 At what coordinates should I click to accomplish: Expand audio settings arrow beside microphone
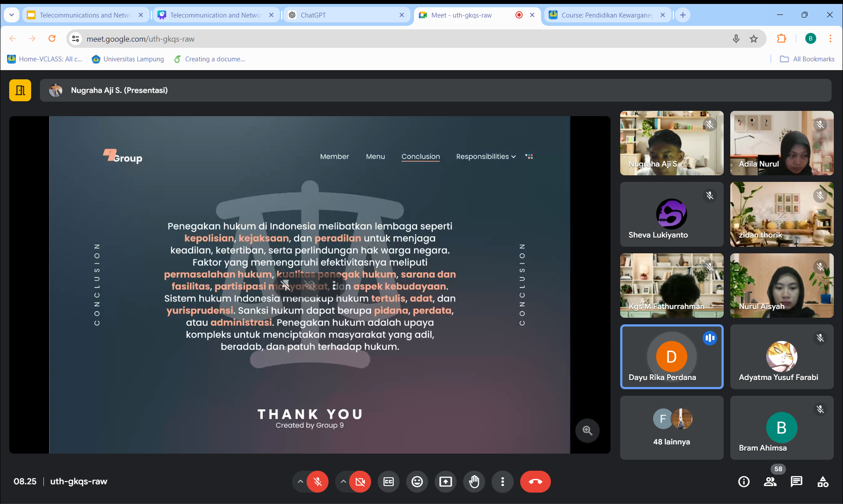[300, 482]
